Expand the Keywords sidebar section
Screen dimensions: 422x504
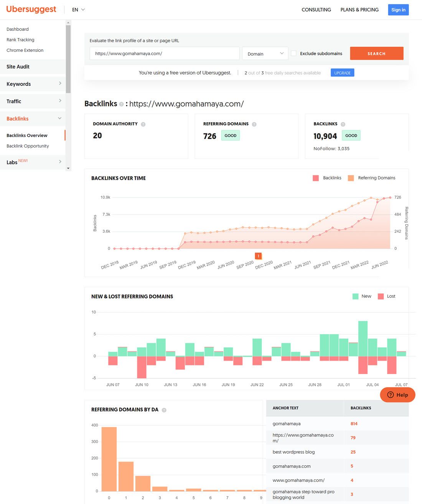(33, 84)
